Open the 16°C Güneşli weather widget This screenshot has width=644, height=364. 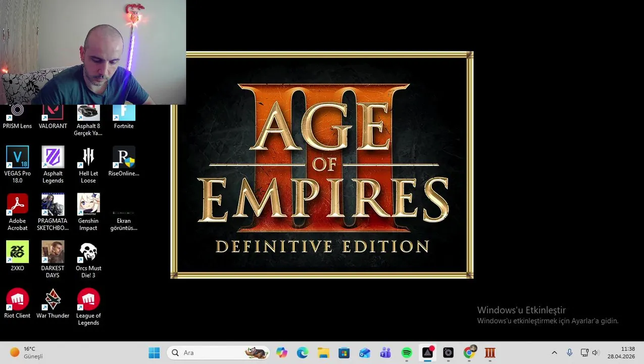coord(26,353)
